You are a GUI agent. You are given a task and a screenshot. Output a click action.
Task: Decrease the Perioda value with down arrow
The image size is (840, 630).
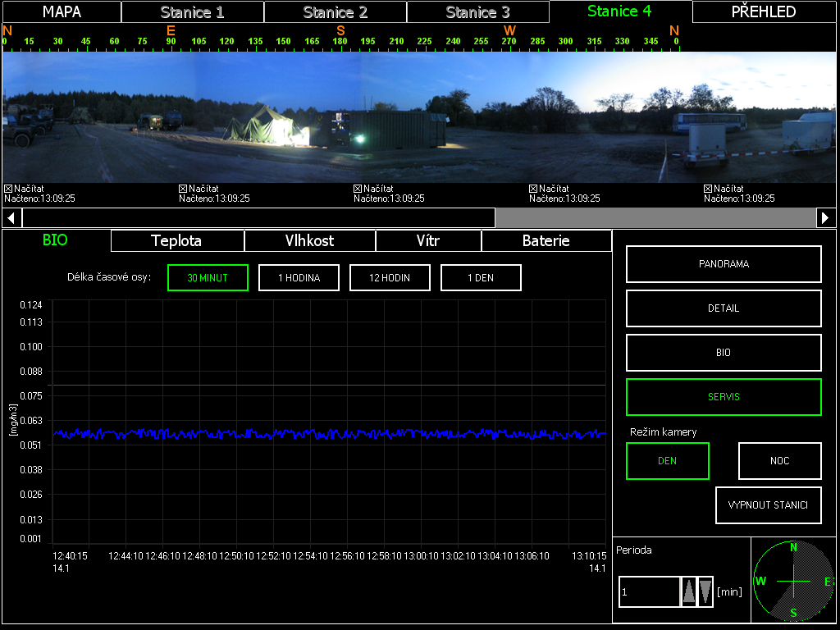[x=705, y=591]
